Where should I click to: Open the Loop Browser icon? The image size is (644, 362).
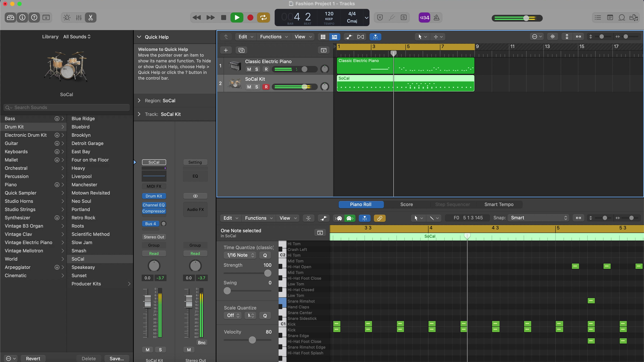coord(622,17)
